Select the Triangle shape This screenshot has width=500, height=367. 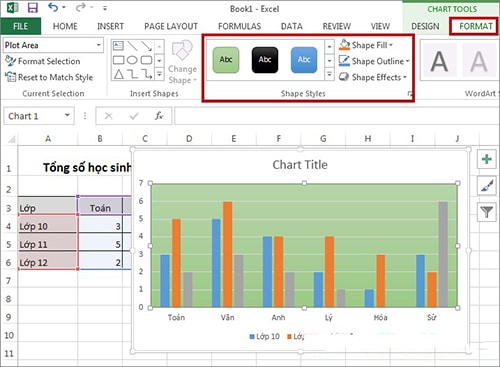point(118,74)
